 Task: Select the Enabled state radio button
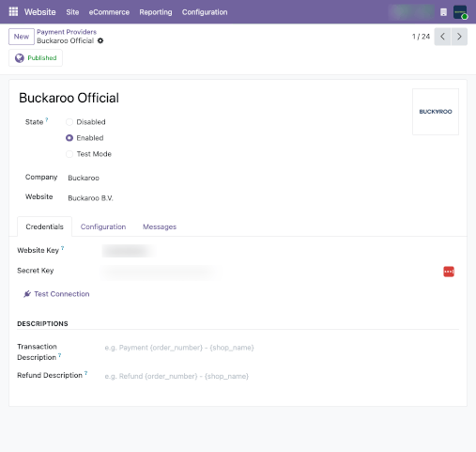pyautogui.click(x=69, y=138)
